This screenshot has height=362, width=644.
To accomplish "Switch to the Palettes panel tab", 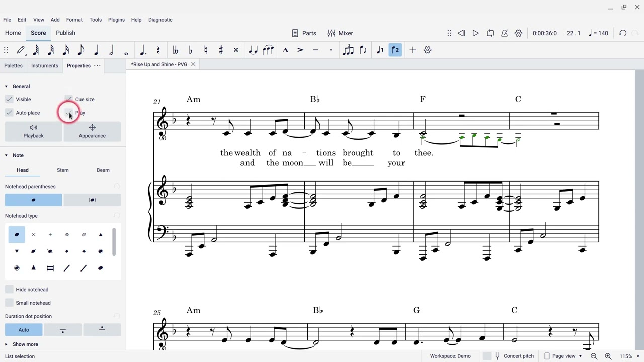I will point(13,66).
